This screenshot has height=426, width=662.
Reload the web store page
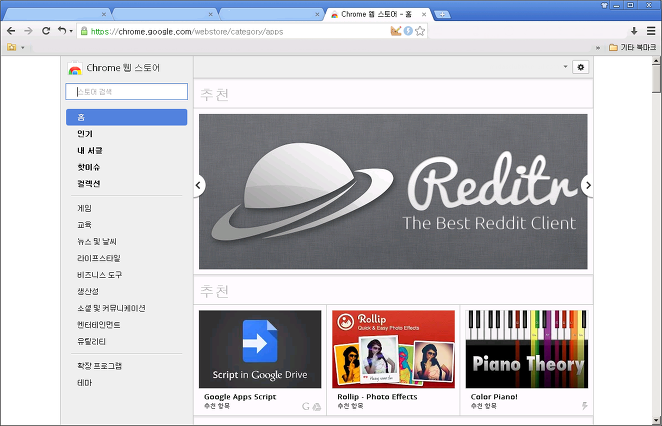coord(46,31)
